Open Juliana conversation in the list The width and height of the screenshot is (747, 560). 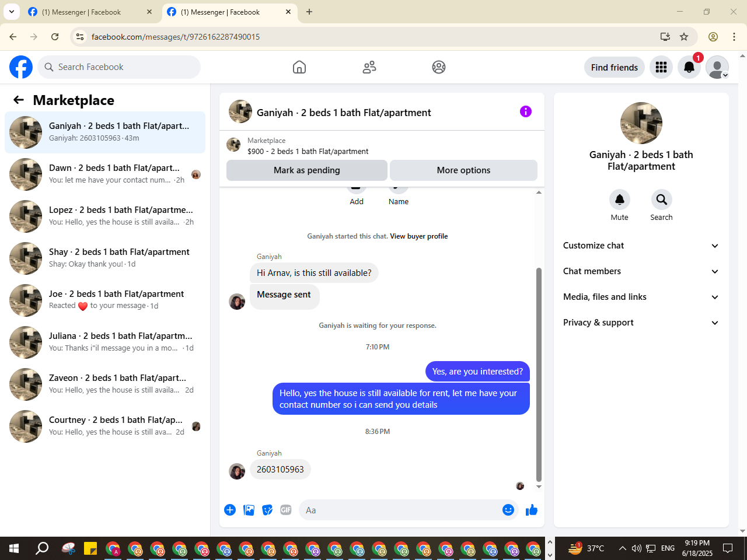pyautogui.click(x=105, y=342)
